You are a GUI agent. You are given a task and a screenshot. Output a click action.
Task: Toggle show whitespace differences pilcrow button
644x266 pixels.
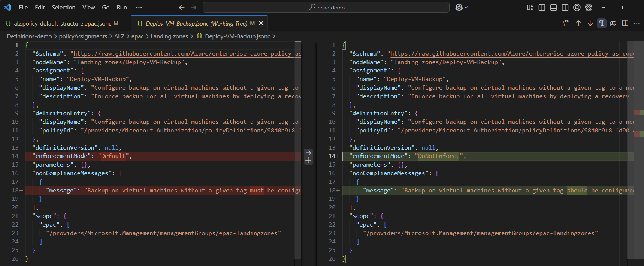(602, 23)
